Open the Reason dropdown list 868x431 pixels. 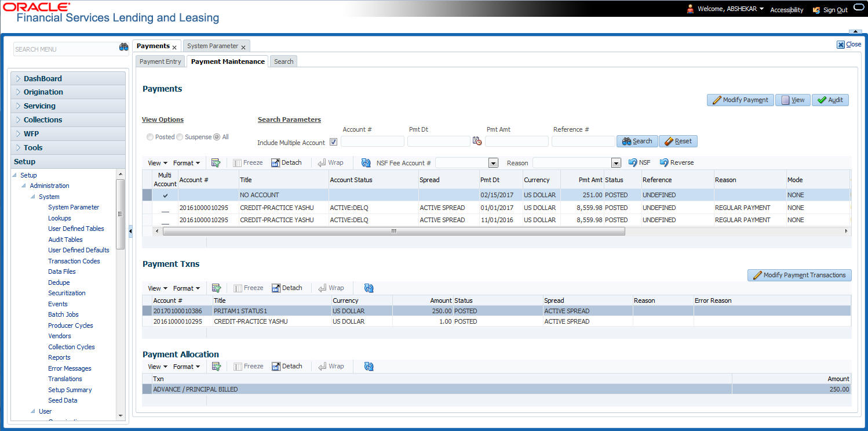pos(617,163)
